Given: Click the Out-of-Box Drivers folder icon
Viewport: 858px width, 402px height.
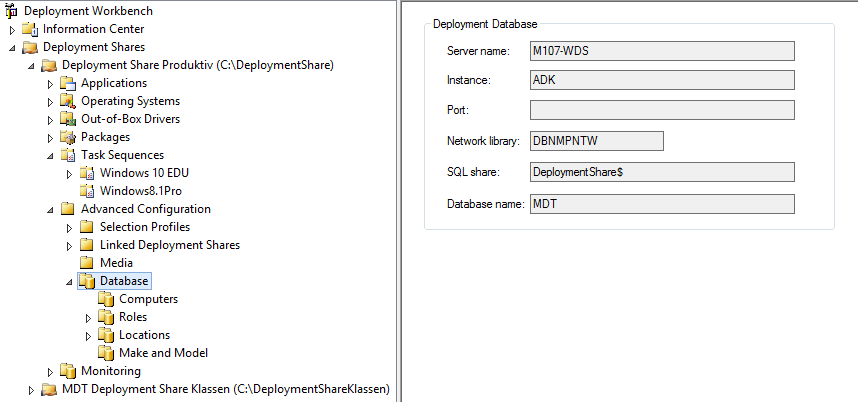Looking at the screenshot, I should click(x=68, y=119).
